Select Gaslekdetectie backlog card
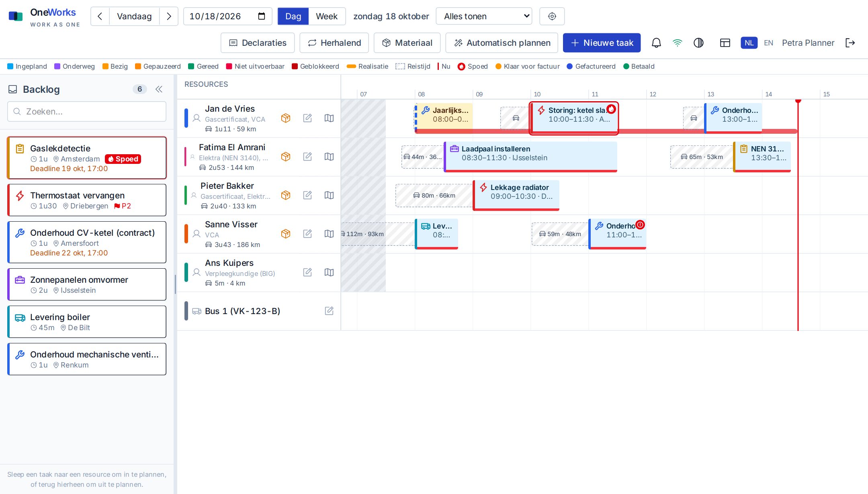This screenshot has height=494, width=868. click(x=87, y=158)
